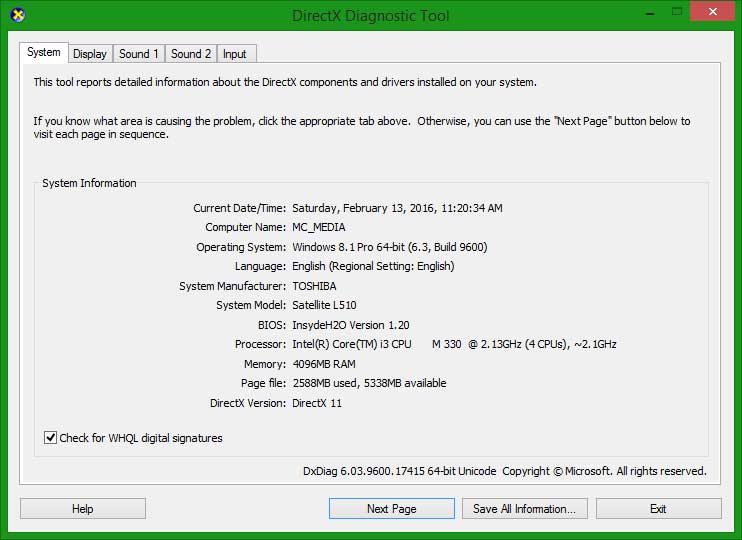Click the Operating System label

[x=241, y=247]
